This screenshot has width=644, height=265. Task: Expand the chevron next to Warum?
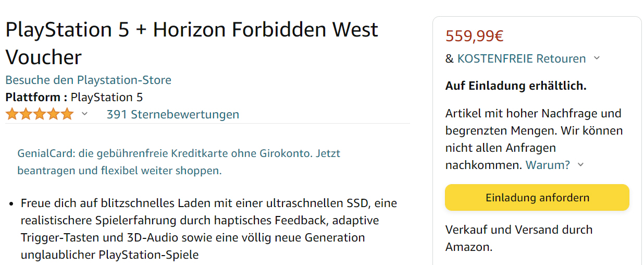[x=581, y=165]
